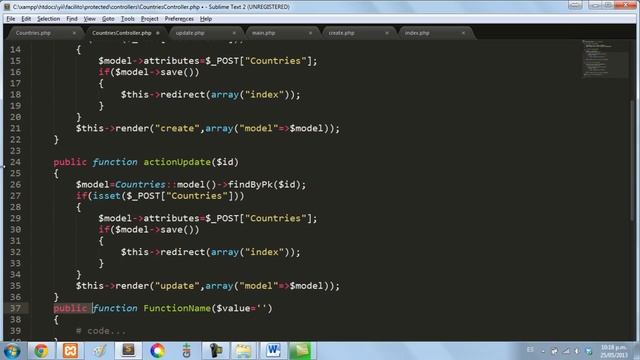
Task: Close the create.php tab
Action: (387, 33)
